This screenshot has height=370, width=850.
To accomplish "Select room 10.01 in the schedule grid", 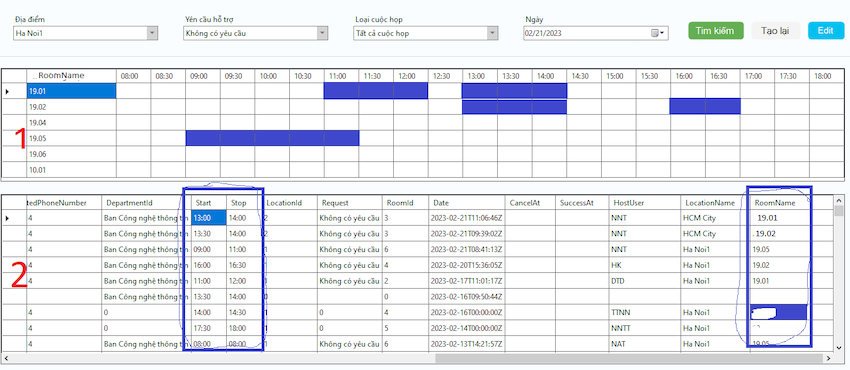I will point(72,170).
